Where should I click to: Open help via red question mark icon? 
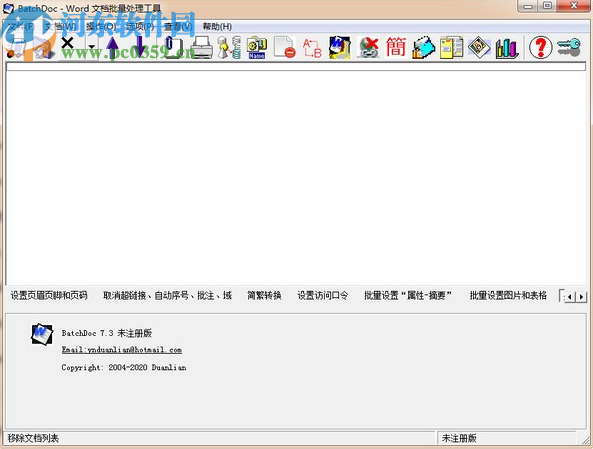coord(540,47)
